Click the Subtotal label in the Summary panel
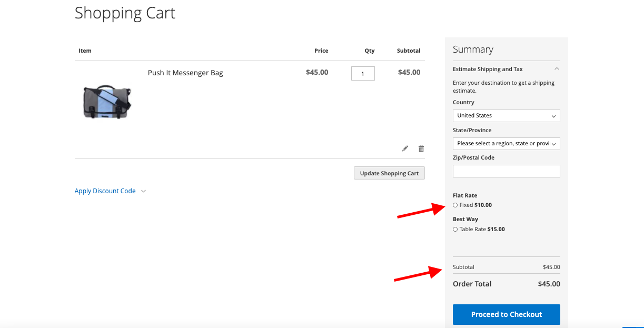644x328 pixels. [463, 267]
